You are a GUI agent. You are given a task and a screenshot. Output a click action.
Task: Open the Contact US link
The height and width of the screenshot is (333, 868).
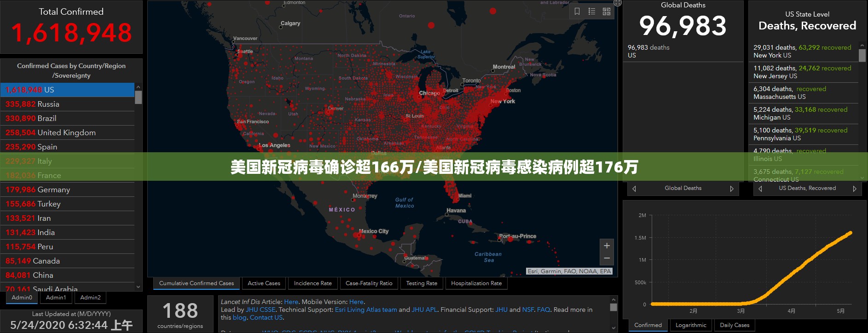[x=266, y=317]
